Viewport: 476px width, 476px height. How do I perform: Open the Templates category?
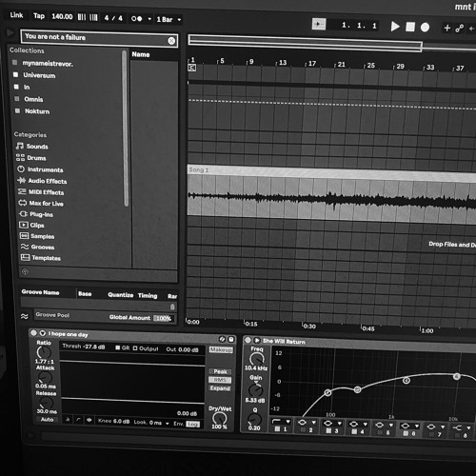click(41, 258)
